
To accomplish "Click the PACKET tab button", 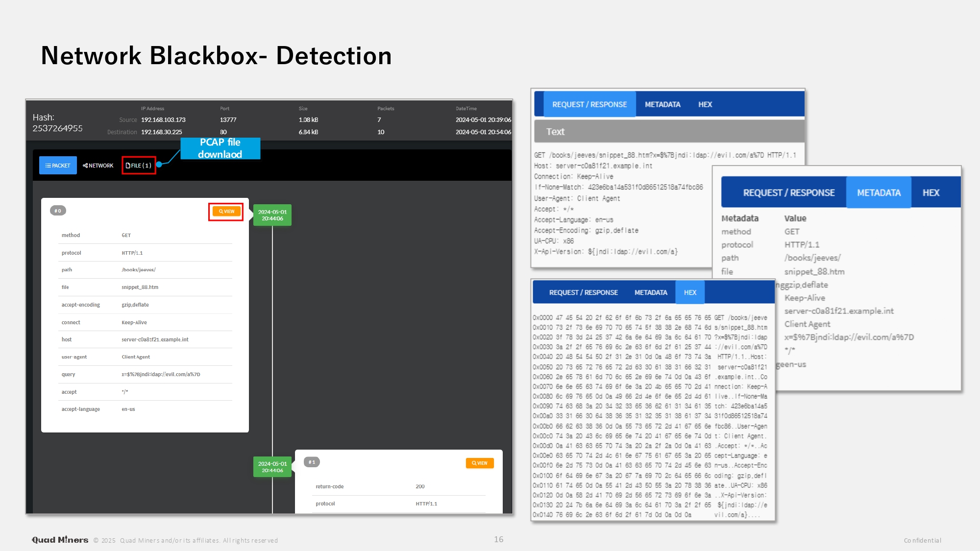I will [58, 166].
